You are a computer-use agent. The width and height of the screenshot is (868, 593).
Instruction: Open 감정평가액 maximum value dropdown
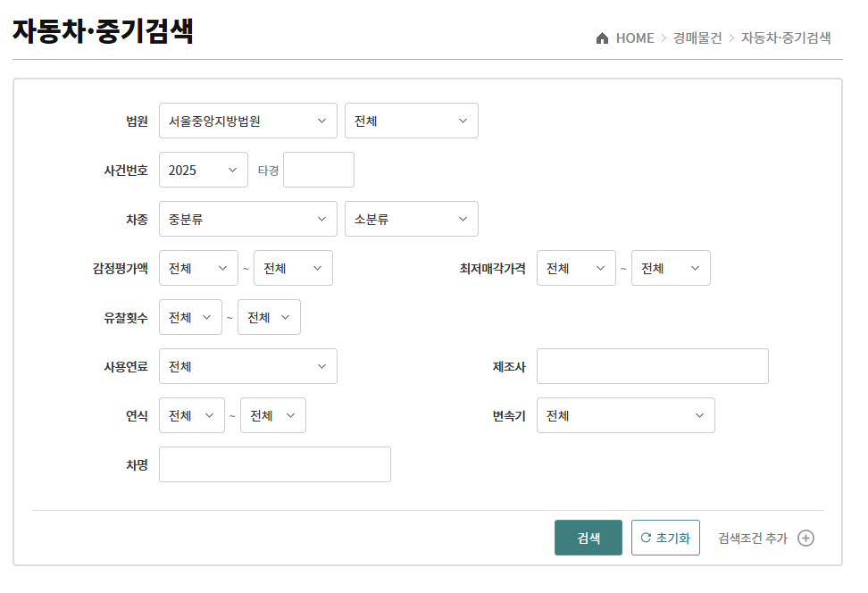294,268
